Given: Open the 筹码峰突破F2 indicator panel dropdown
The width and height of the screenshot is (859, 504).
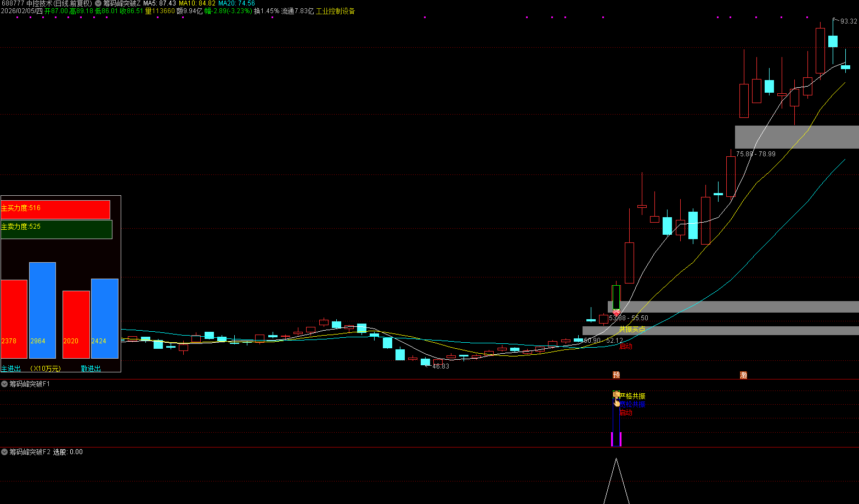Looking at the screenshot, I should pyautogui.click(x=4, y=452).
